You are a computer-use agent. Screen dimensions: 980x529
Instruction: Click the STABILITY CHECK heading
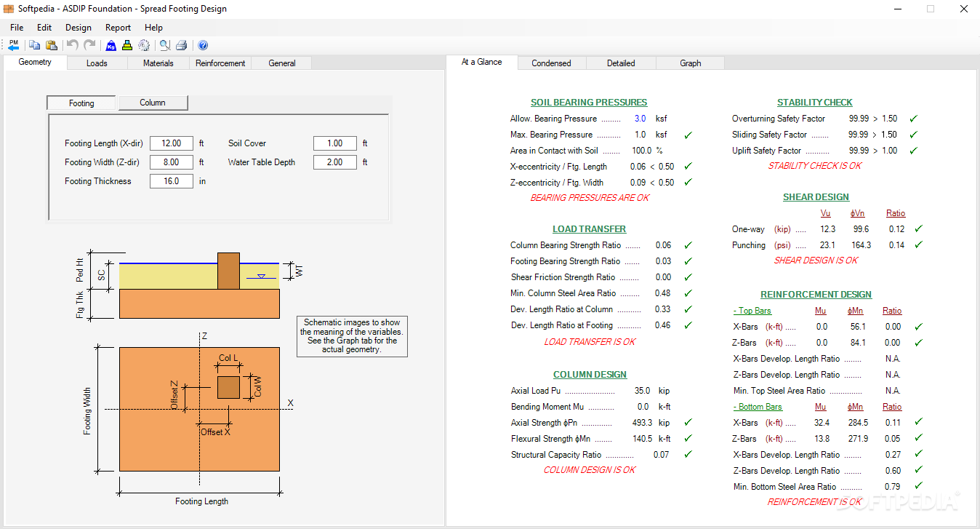(x=815, y=103)
